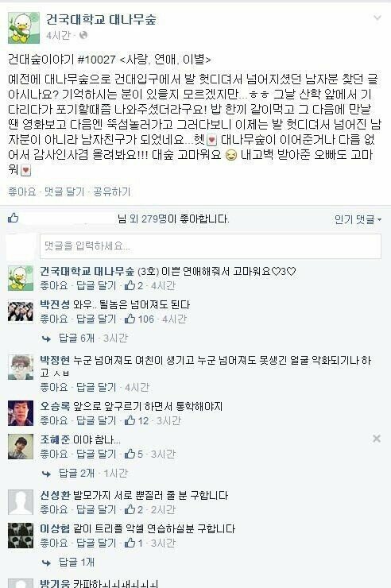The width and height of the screenshot is (391, 588).
Task: Open the post options chevron at top right
Action: [x=377, y=18]
